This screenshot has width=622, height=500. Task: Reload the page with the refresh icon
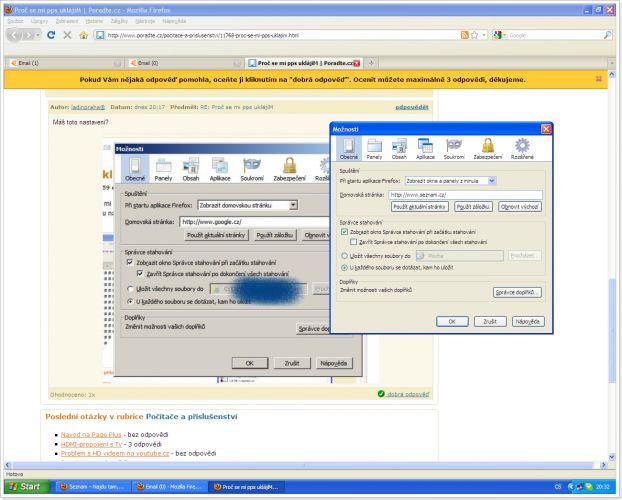click(51, 35)
